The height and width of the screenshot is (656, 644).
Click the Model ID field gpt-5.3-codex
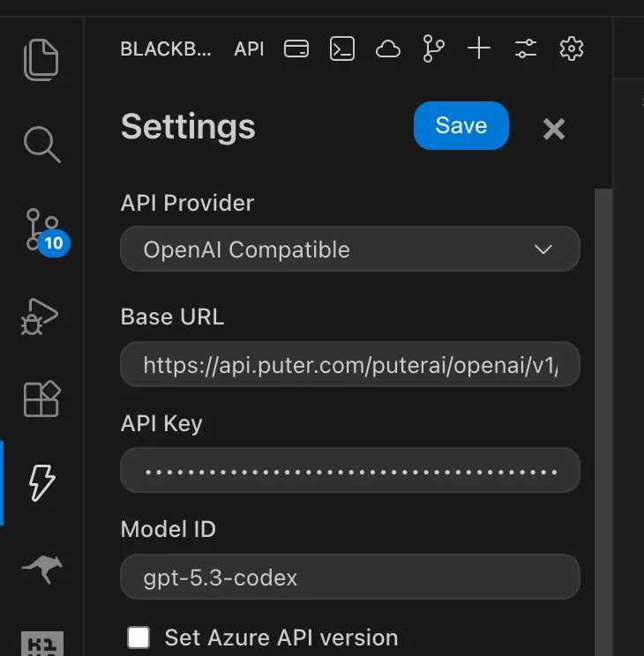[350, 577]
